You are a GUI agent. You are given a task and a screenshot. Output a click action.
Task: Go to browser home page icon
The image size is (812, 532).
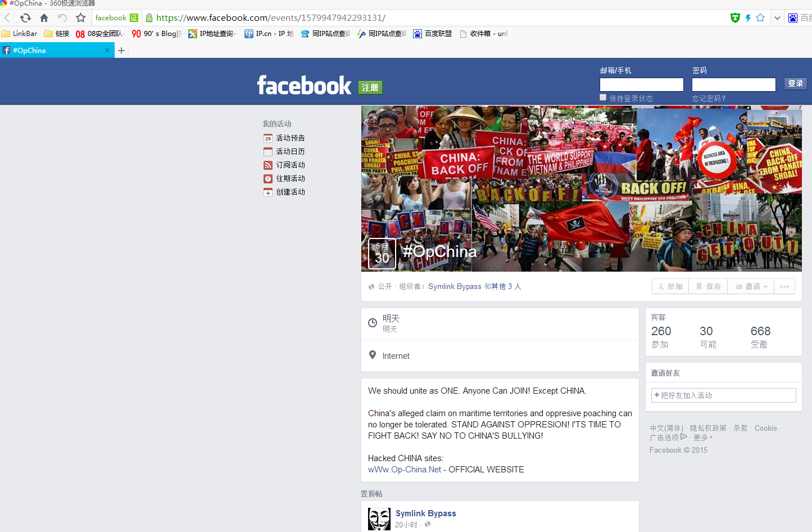click(44, 18)
